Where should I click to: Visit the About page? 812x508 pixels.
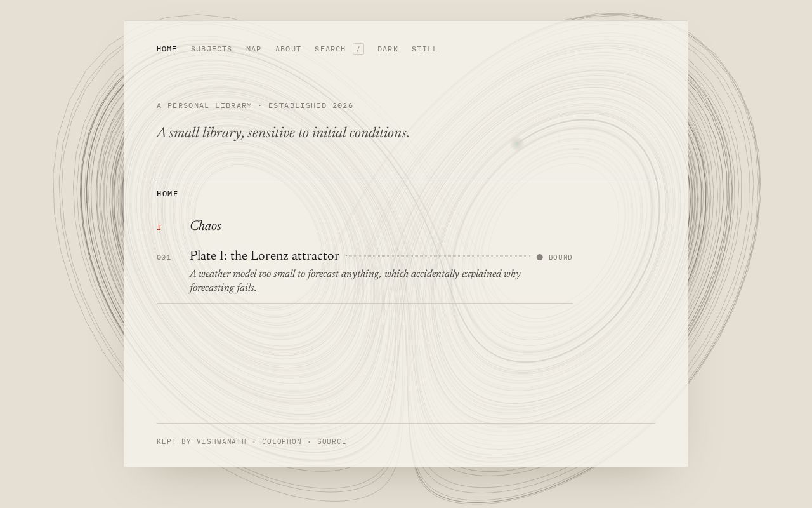pyautogui.click(x=288, y=49)
